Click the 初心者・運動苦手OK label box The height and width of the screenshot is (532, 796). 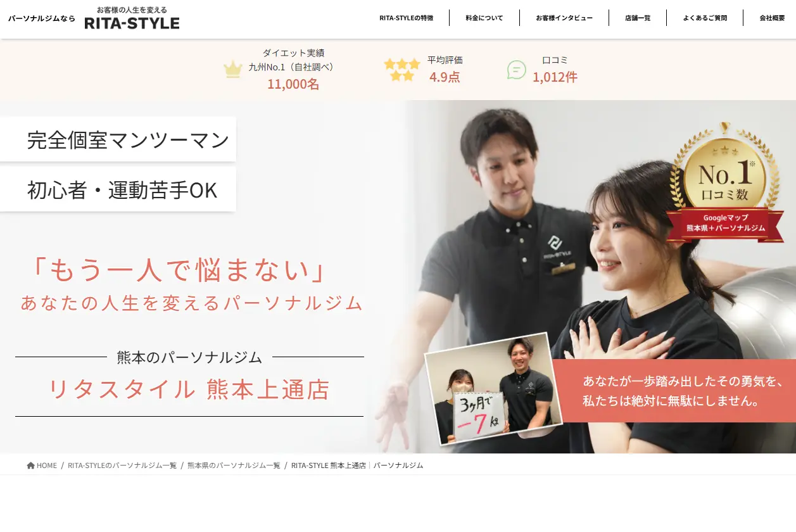click(122, 190)
